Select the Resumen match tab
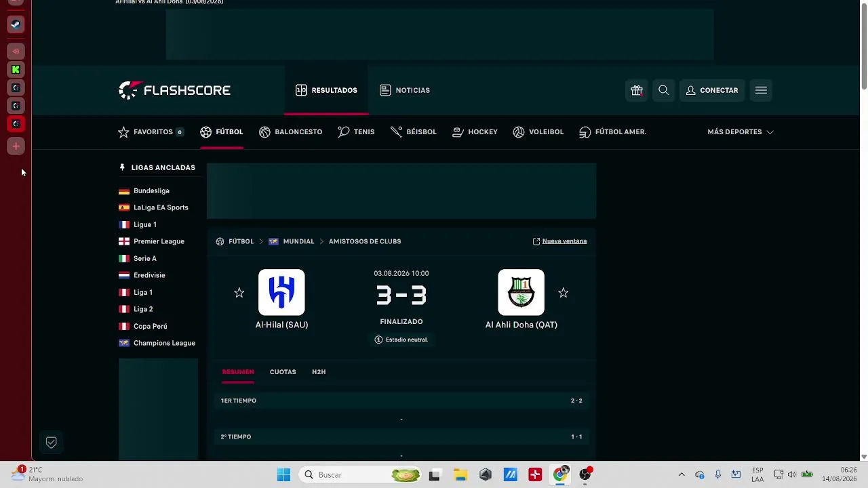The height and width of the screenshot is (488, 868). click(x=238, y=371)
